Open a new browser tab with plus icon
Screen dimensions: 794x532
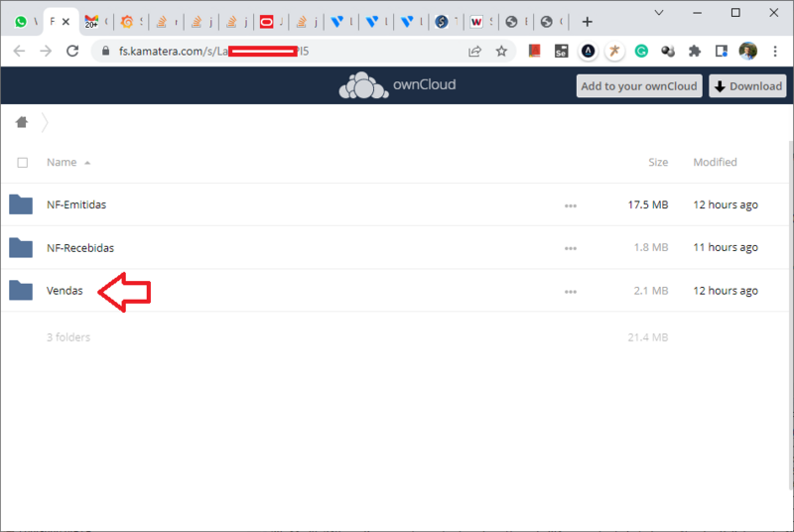tap(587, 22)
